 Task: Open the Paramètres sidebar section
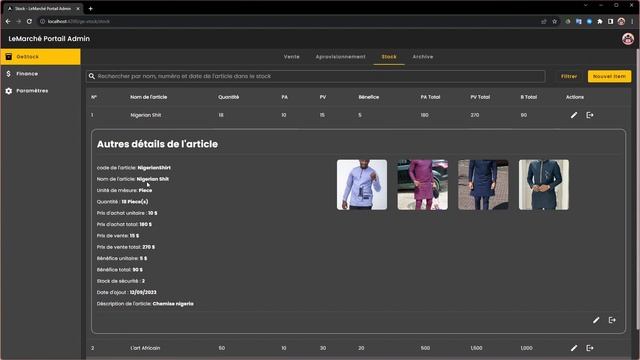[x=40, y=91]
